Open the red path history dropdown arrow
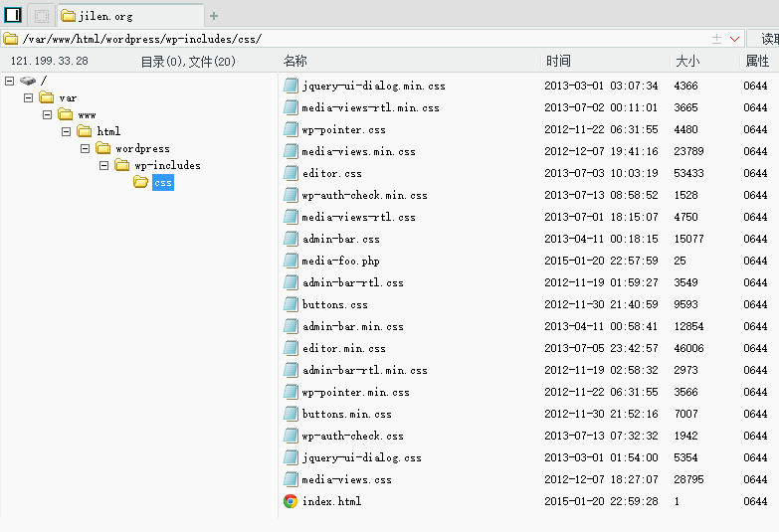Viewport: 779px width, 532px height. 734,39
